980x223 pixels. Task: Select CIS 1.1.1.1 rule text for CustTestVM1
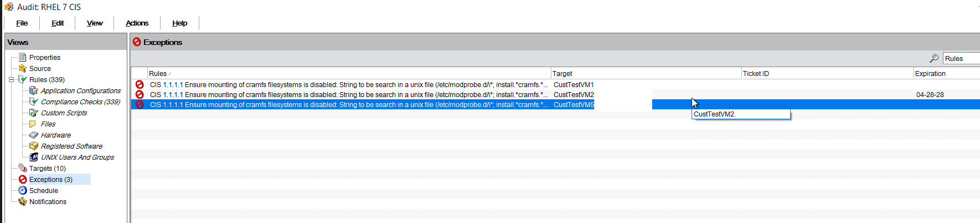coord(349,84)
